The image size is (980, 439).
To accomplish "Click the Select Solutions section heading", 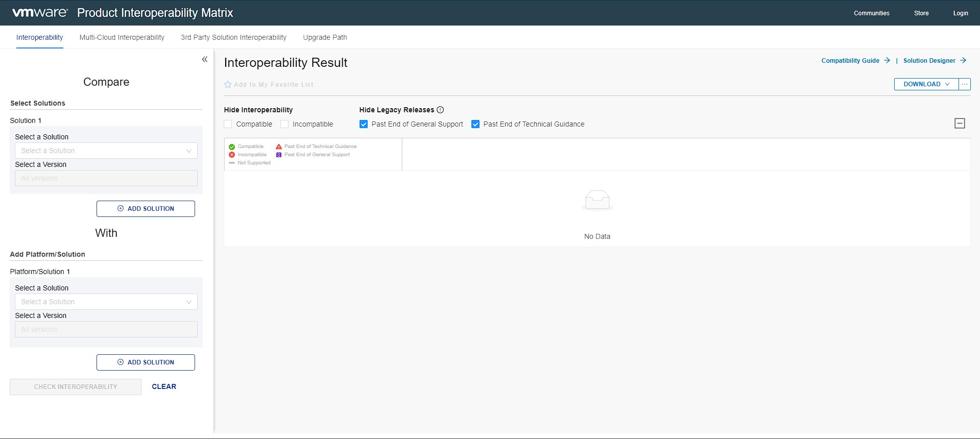I will [x=38, y=103].
